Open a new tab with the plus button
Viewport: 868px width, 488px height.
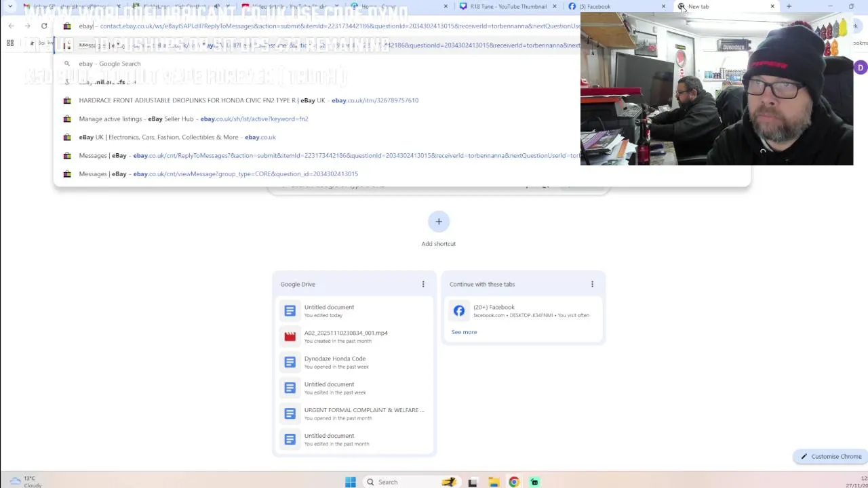pyautogui.click(x=789, y=7)
